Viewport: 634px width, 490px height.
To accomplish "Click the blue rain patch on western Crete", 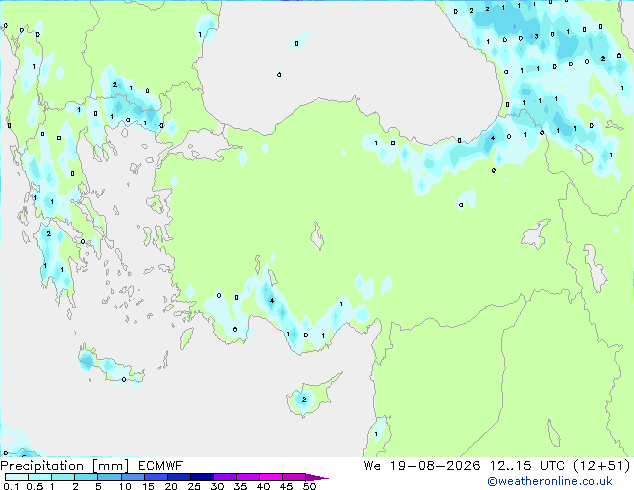I will (x=87, y=359).
